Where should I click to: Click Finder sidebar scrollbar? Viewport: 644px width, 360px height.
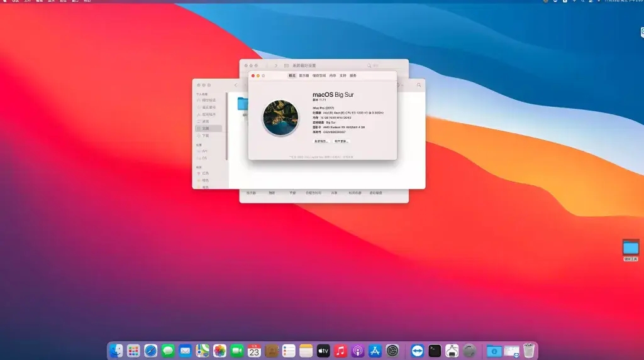(226, 126)
